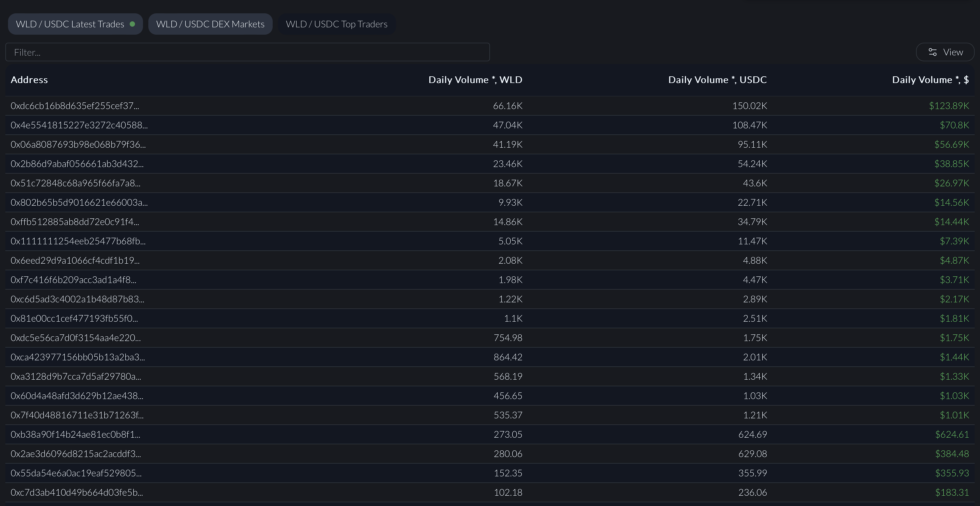Select address 0x2b86d9abaf056661ab3d432...

(x=77, y=164)
